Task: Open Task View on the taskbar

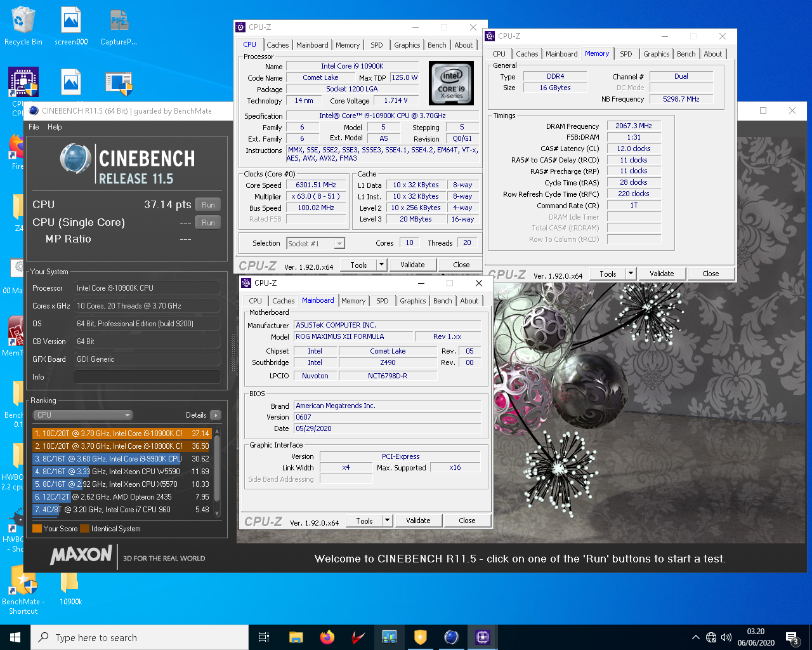Action: pos(264,637)
